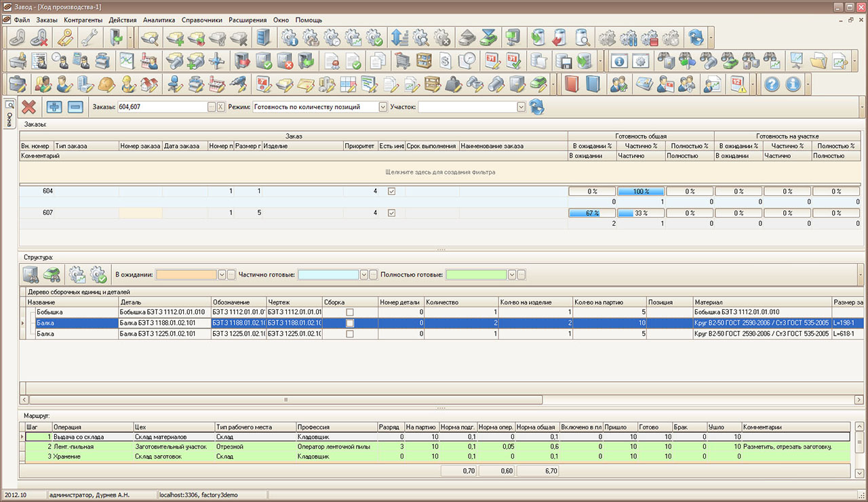The width and height of the screenshot is (868, 502).
Task: Click the blue question mark help icon
Action: point(772,84)
